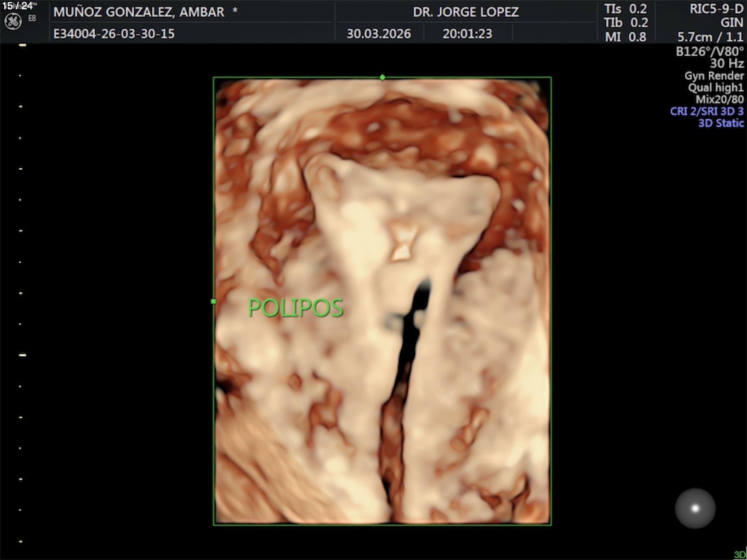Click the Gyn Render mode label
The width and height of the screenshot is (747, 560).
[x=714, y=76]
